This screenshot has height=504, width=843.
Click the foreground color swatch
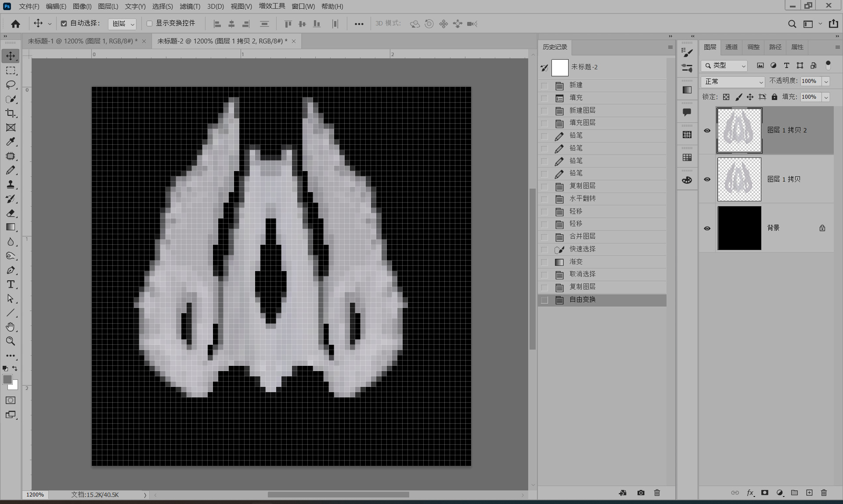(x=7, y=380)
